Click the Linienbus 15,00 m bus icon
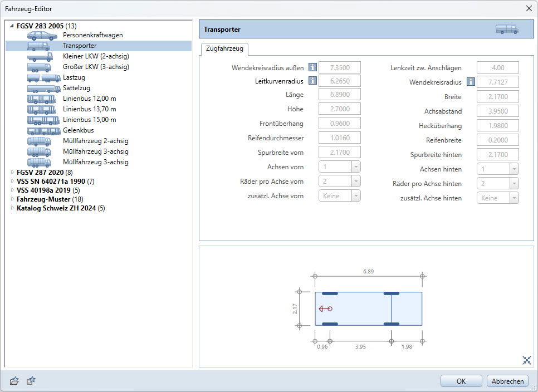 pos(43,120)
